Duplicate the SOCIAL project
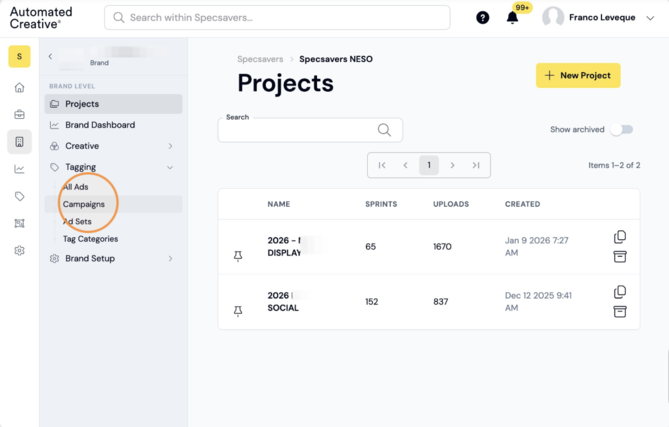This screenshot has height=427, width=669. [x=620, y=292]
